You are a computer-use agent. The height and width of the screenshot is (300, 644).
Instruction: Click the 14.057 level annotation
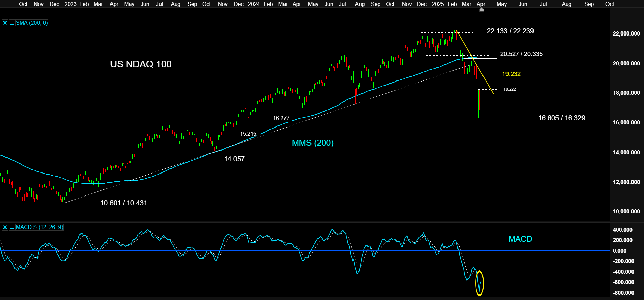tap(234, 159)
